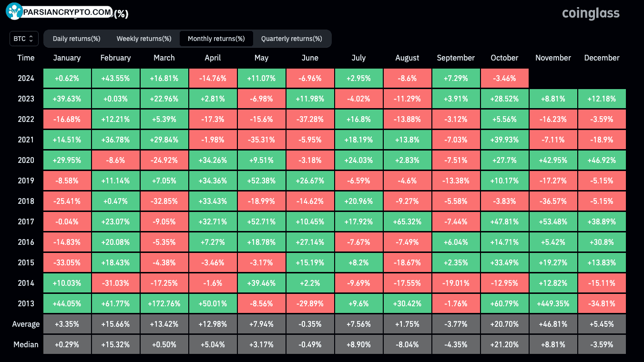This screenshot has width=644, height=362.
Task: Click the coinglass logo
Action: coord(591,13)
